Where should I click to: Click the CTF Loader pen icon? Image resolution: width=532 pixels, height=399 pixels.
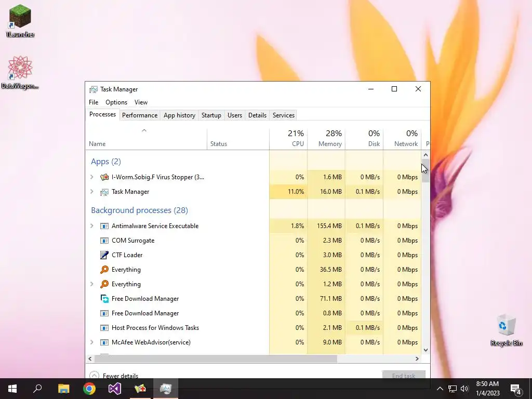point(104,255)
